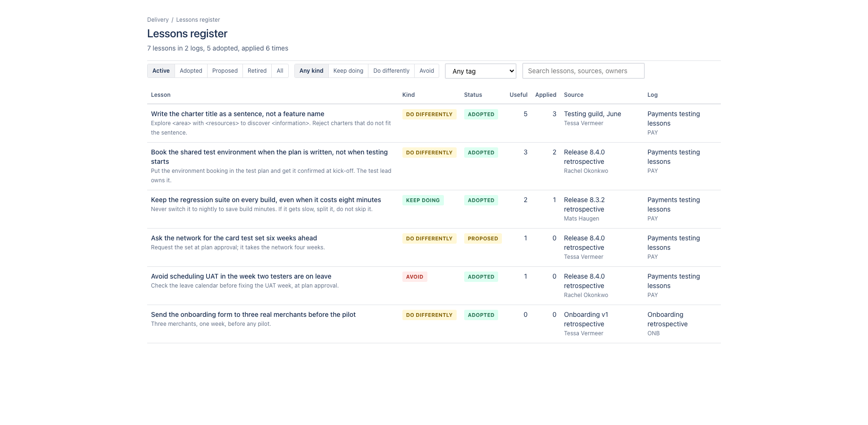
Task: Click the ONB log code
Action: pyautogui.click(x=654, y=333)
